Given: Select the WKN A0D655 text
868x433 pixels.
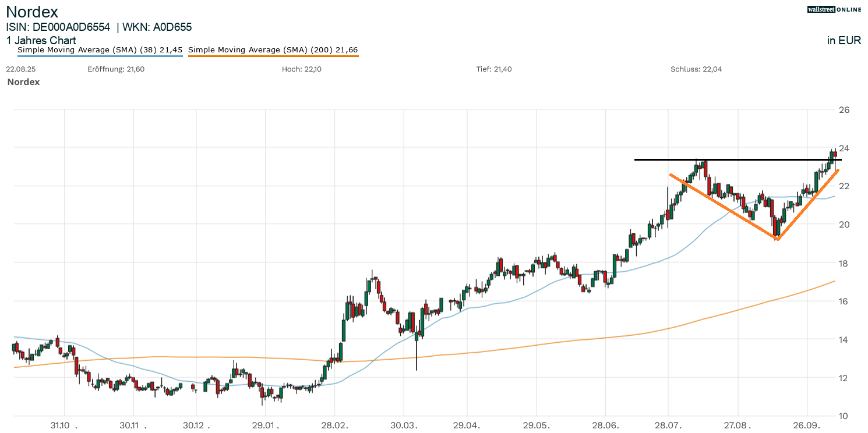Looking at the screenshot, I should click(157, 27).
